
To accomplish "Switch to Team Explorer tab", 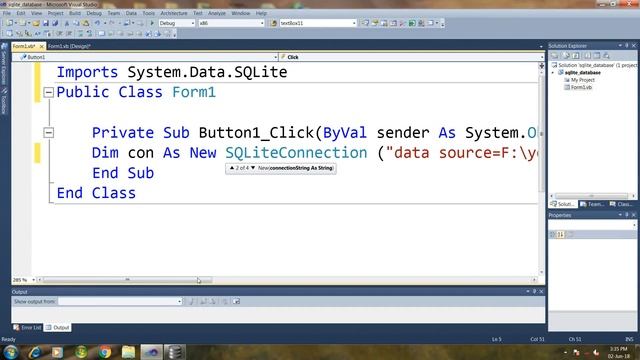I will click(592, 204).
